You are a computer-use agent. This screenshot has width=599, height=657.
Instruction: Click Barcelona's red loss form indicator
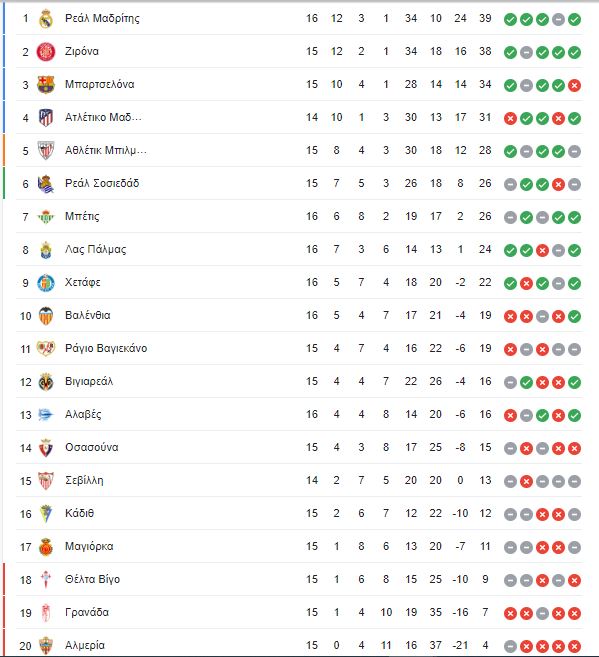point(574,85)
